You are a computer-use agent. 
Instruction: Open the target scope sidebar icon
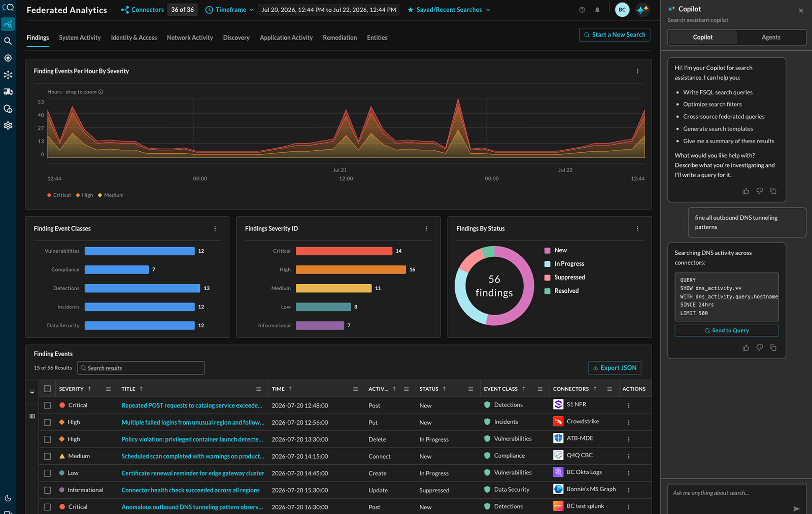click(x=8, y=58)
